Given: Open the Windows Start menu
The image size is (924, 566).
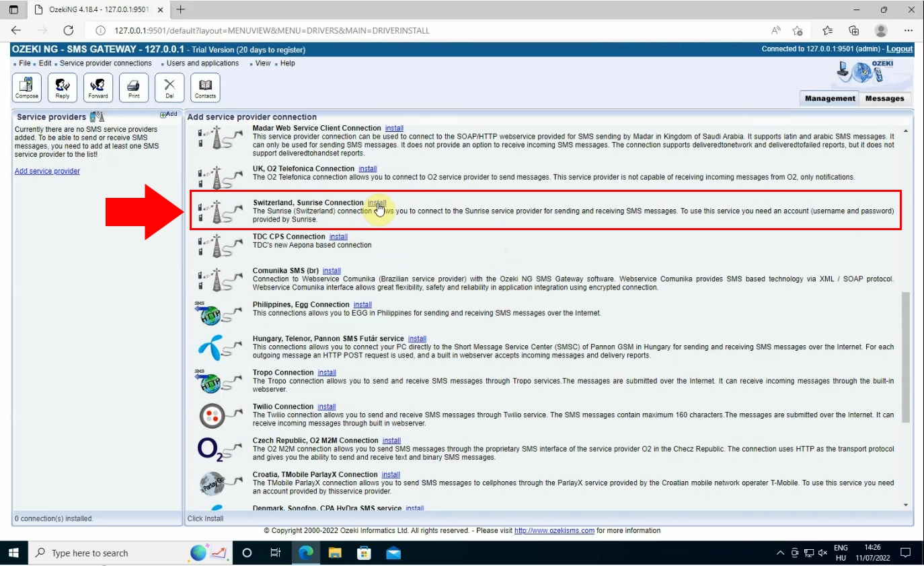Looking at the screenshot, I should coord(14,553).
